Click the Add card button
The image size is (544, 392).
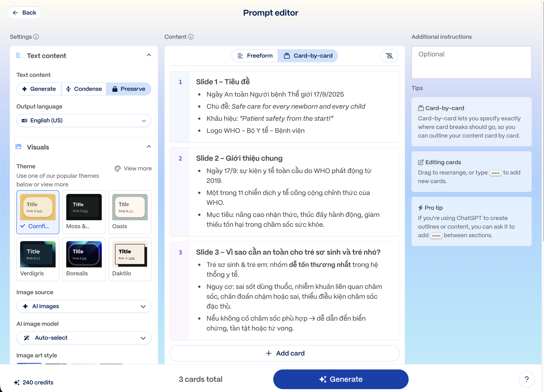[x=285, y=353]
